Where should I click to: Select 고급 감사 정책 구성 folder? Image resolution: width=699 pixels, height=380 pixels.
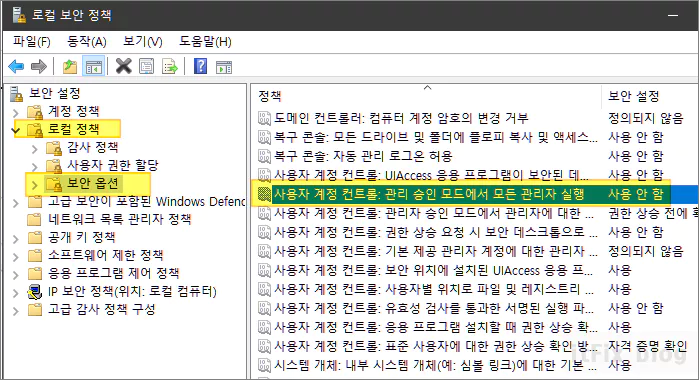click(102, 309)
